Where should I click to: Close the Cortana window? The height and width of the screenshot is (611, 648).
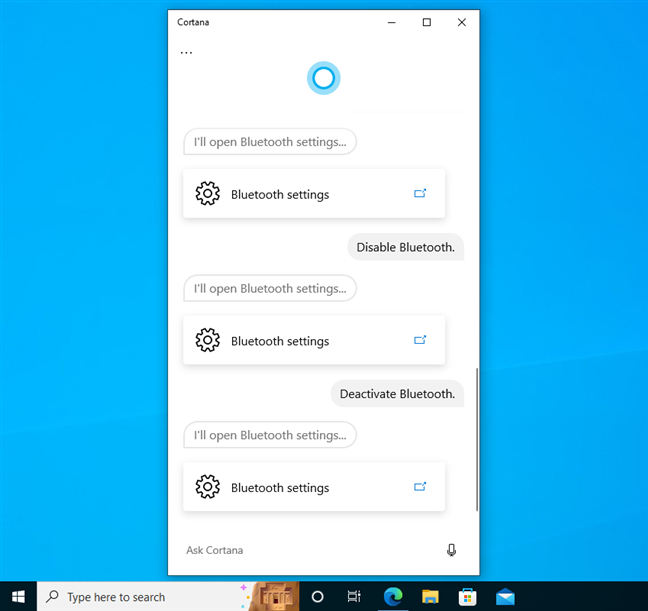462,22
